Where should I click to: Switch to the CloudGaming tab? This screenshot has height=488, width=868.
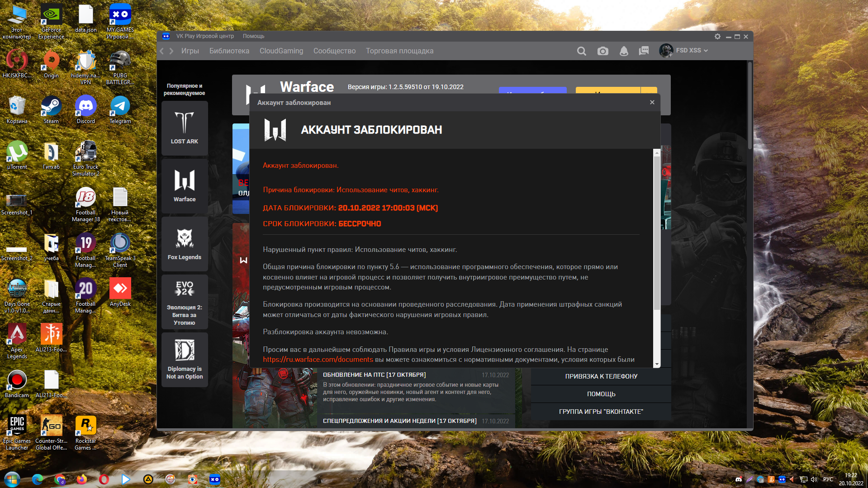coord(281,51)
